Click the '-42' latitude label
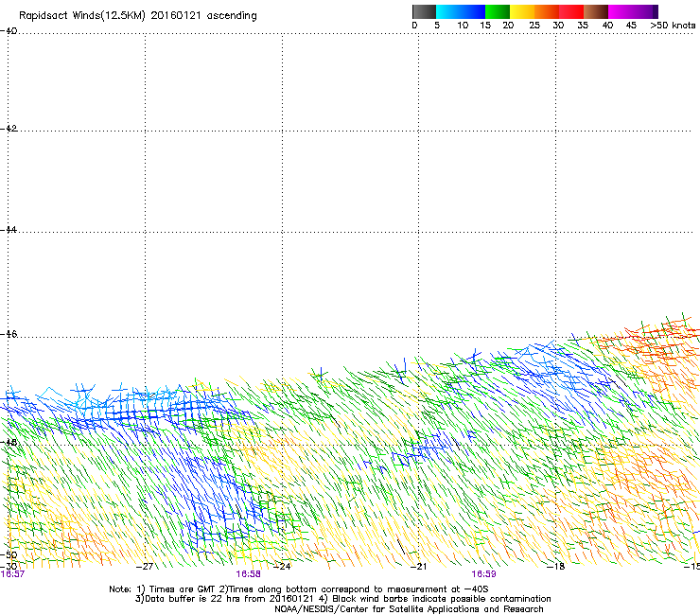The image size is (700, 615). (9, 129)
